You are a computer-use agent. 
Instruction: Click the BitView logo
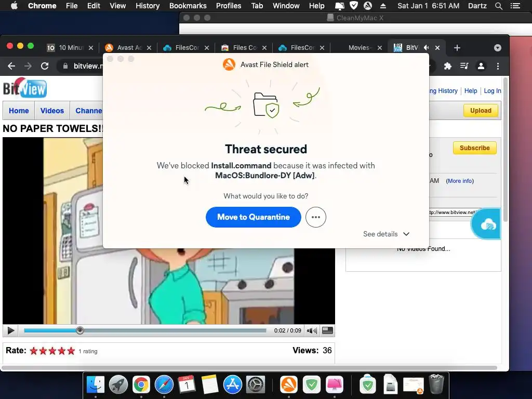[x=25, y=88]
